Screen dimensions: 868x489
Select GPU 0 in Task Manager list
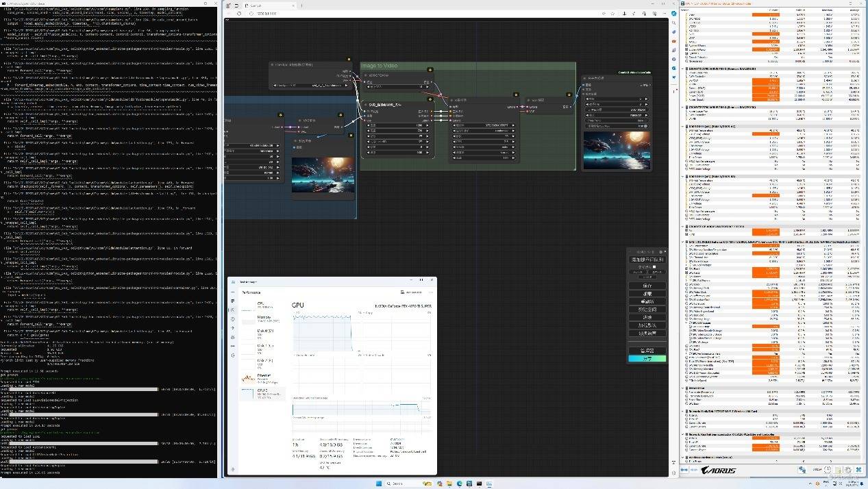tap(262, 393)
